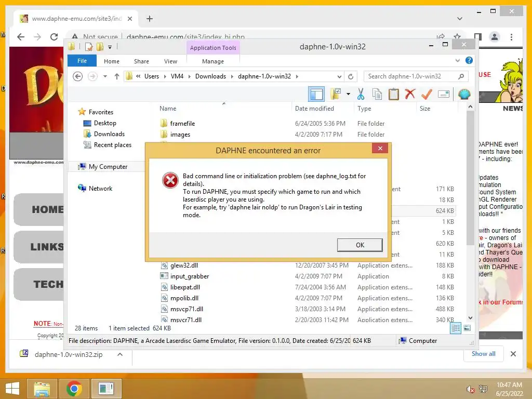The image size is (532, 399).
Task: Click the Rename toolbar icon
Action: pyautogui.click(x=444, y=94)
